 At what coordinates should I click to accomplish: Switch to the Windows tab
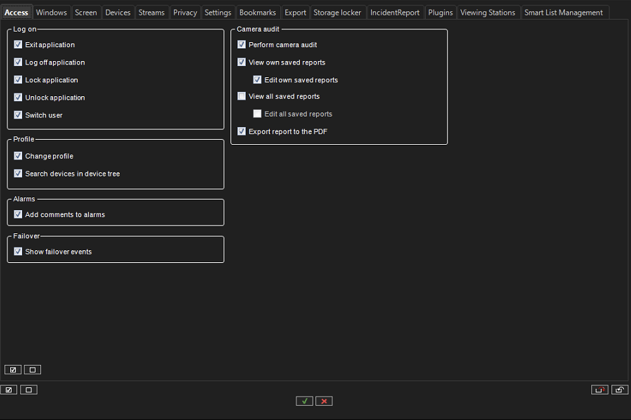click(x=51, y=12)
